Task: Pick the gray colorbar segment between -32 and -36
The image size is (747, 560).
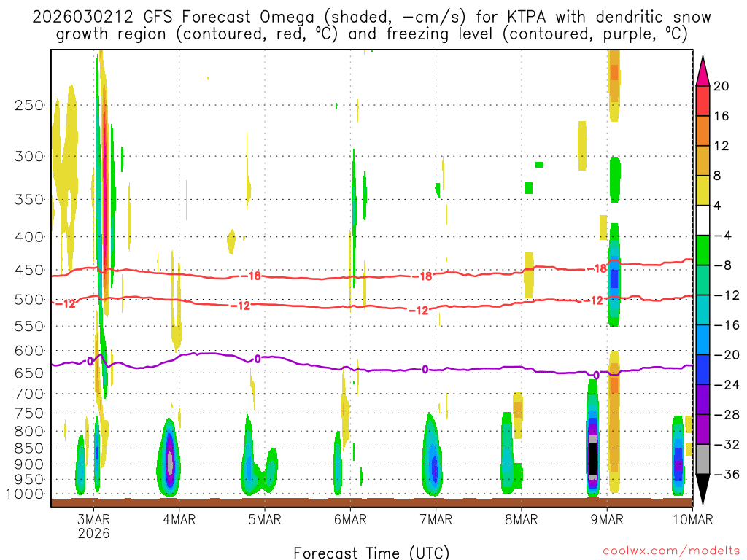Action: tap(703, 459)
